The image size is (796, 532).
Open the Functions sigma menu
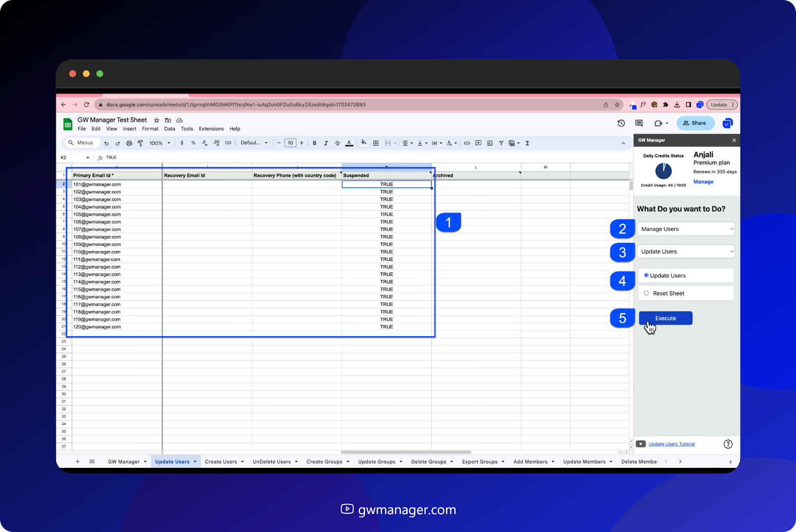tap(527, 143)
